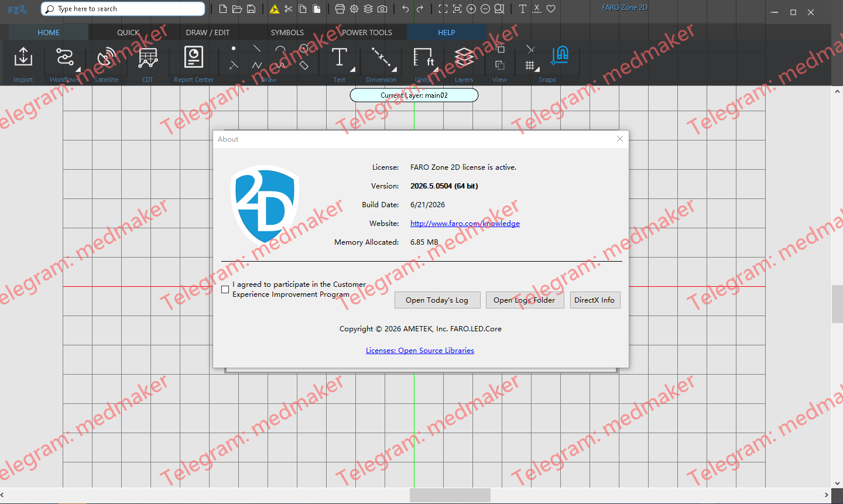The image size is (843, 504).
Task: Click the 6/21/2026 build date value
Action: point(427,205)
